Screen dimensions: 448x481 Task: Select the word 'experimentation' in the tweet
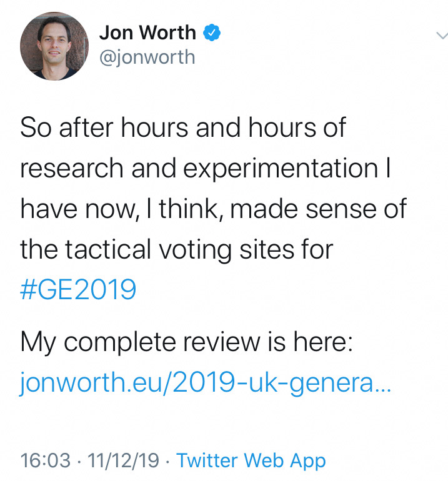pos(281,169)
